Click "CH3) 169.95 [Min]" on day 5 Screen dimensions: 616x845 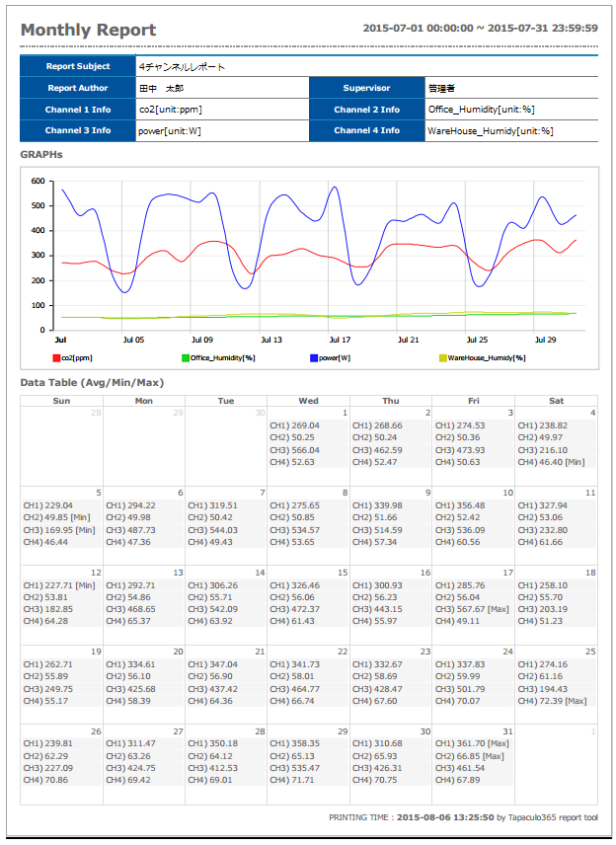click(x=59, y=530)
